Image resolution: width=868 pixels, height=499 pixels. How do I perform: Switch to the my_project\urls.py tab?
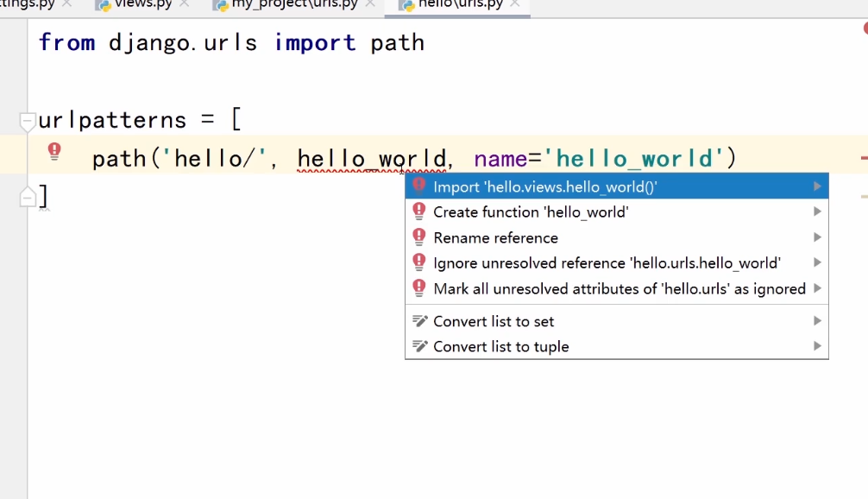point(294,4)
